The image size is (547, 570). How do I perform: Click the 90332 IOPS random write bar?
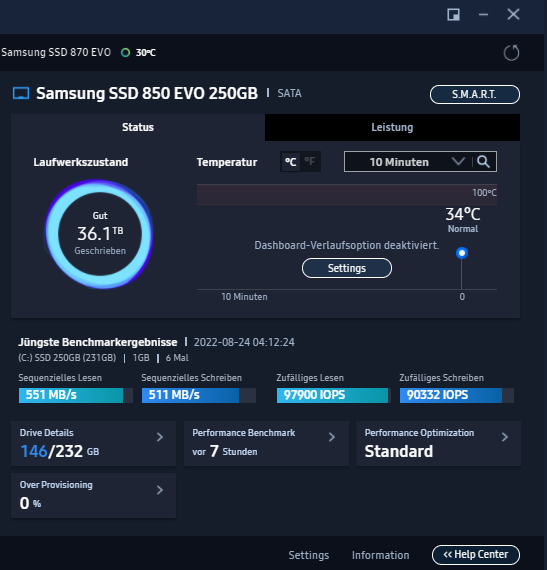click(x=457, y=395)
